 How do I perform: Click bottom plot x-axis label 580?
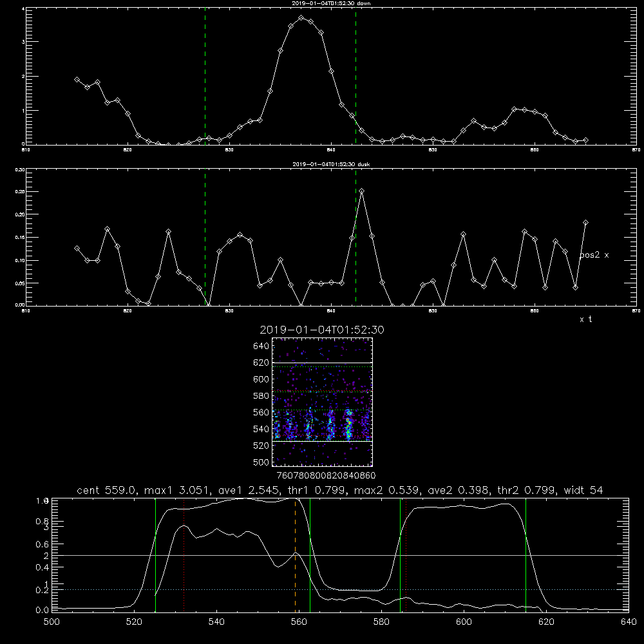tap(381, 621)
